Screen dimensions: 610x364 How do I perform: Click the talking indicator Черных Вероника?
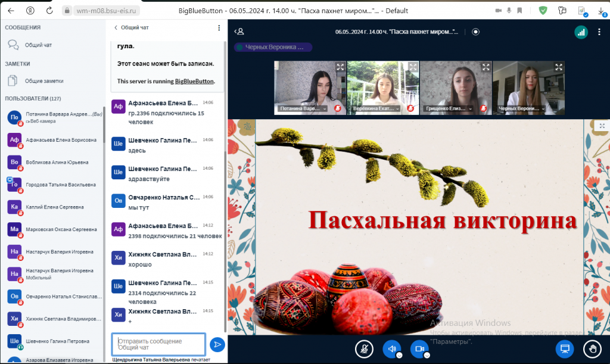tap(273, 47)
